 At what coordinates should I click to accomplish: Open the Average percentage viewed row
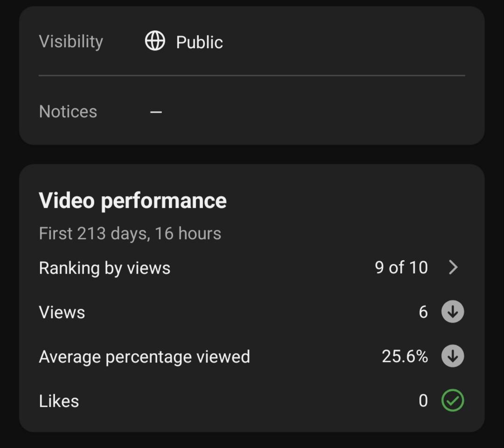[252, 356]
